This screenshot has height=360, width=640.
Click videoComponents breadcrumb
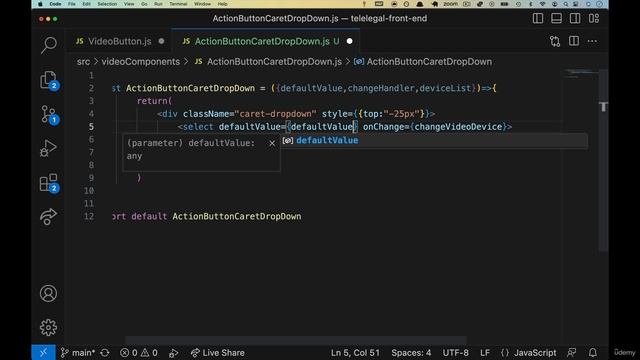140,62
